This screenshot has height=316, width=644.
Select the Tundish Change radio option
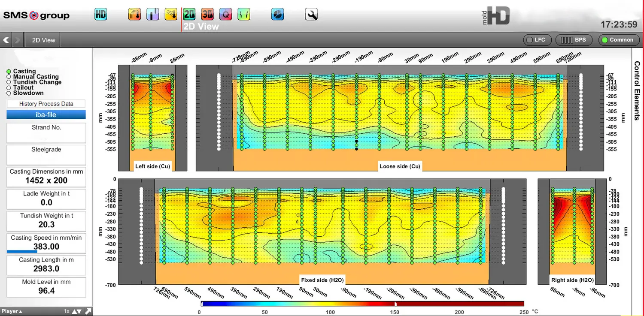[9, 82]
